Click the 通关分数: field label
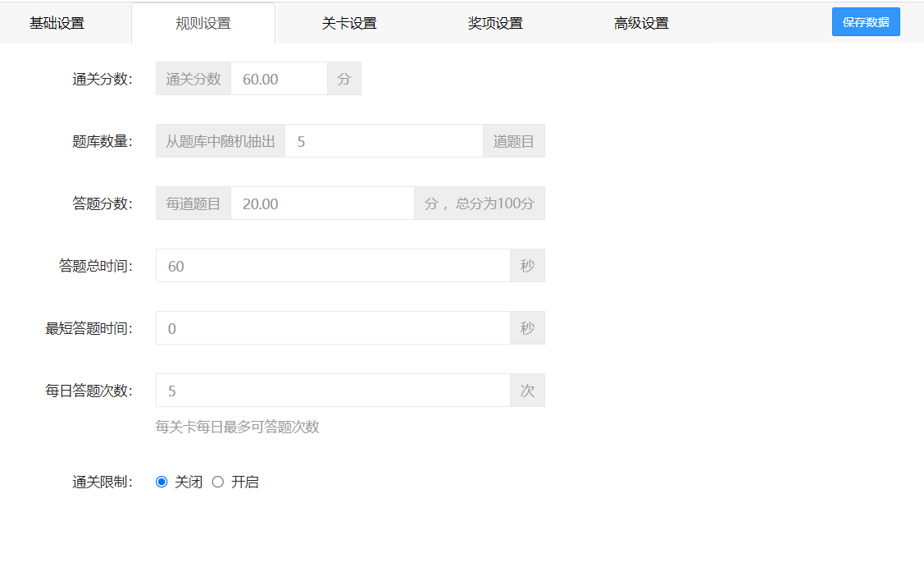Viewport: 924px width, 576px height. coord(102,79)
